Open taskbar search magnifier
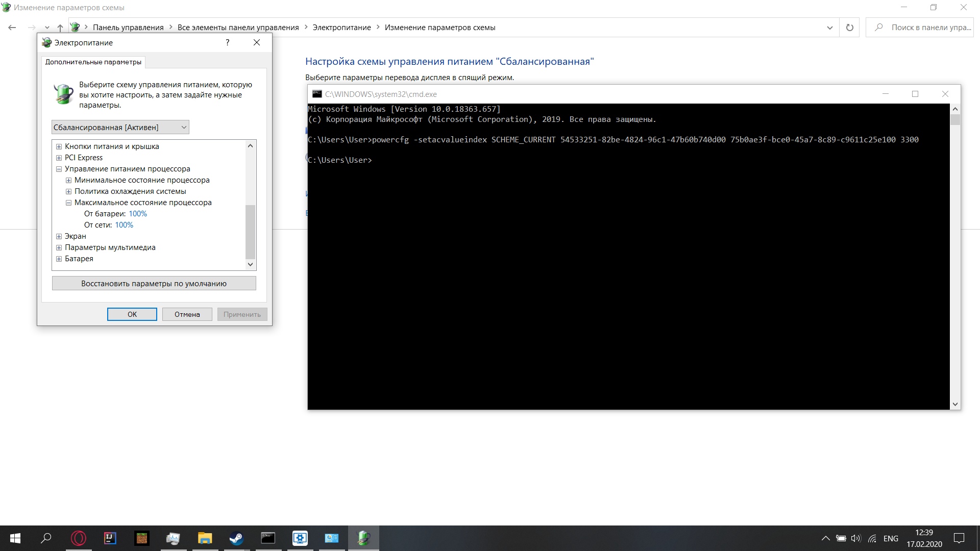980x551 pixels. click(x=46, y=538)
